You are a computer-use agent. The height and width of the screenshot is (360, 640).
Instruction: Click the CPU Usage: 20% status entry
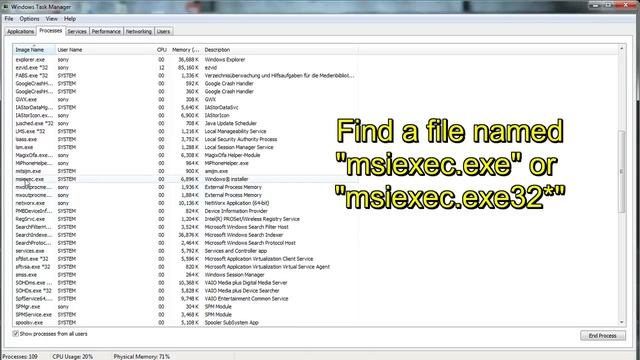72,356
